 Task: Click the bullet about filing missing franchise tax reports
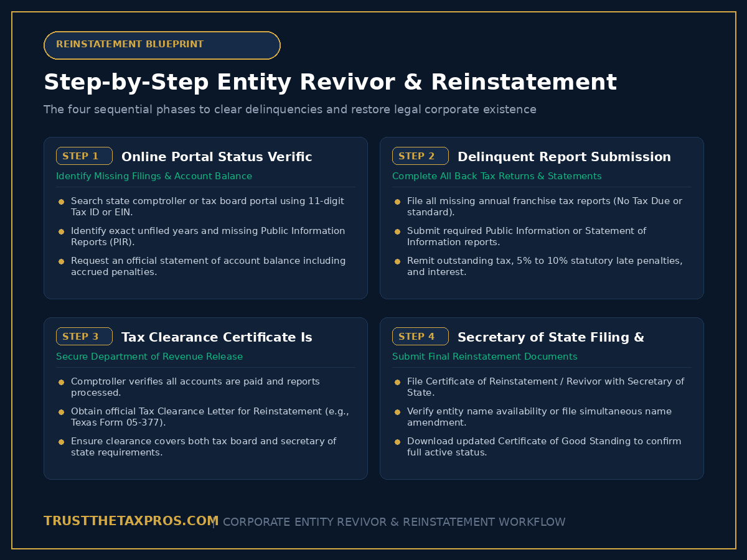coord(545,207)
